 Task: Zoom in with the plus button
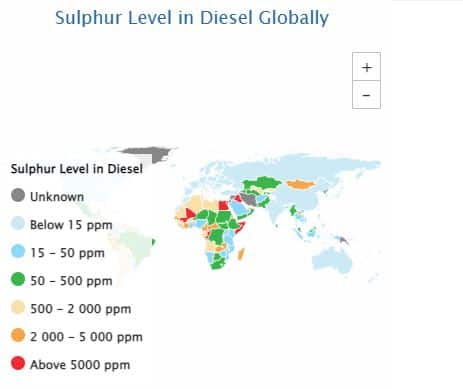click(x=366, y=67)
